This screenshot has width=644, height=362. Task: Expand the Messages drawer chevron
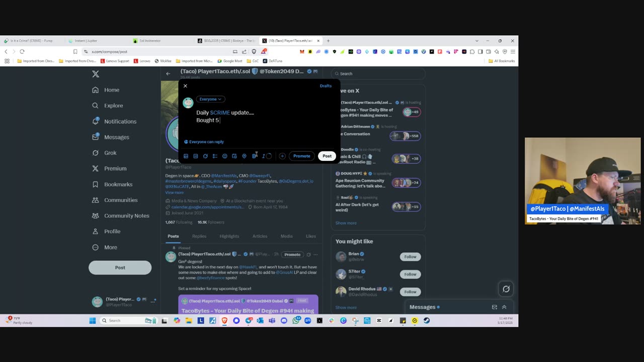(504, 307)
